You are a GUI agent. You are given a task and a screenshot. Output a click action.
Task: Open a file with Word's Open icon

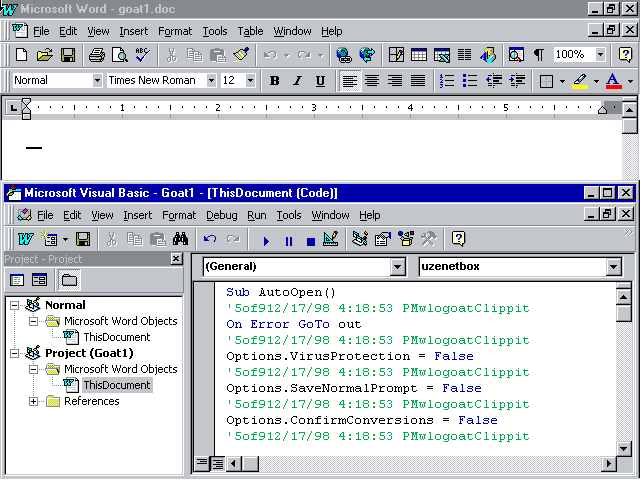click(x=44, y=55)
